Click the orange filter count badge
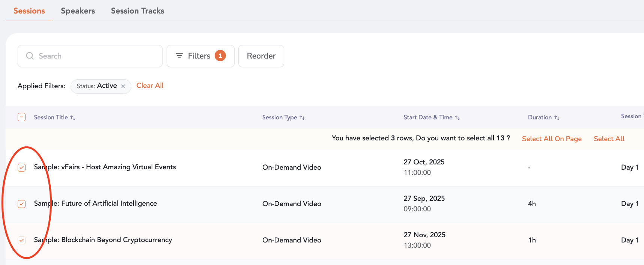644x265 pixels. click(220, 56)
